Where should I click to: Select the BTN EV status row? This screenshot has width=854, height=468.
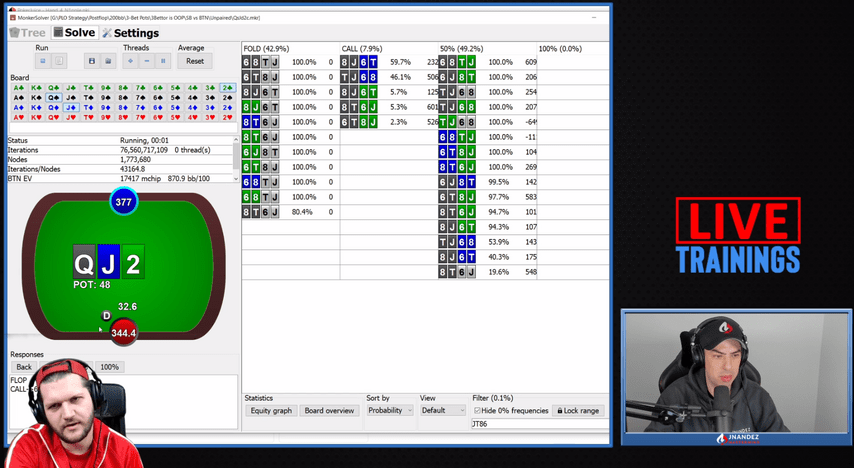[120, 179]
